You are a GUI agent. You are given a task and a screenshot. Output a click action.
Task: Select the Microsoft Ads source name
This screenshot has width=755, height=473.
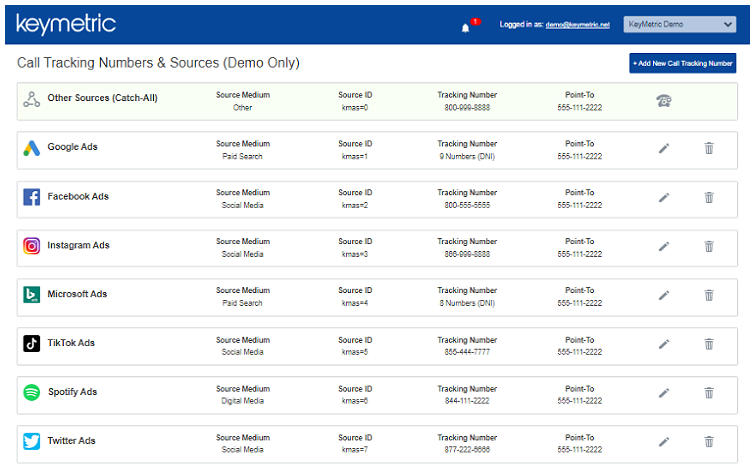click(x=77, y=294)
